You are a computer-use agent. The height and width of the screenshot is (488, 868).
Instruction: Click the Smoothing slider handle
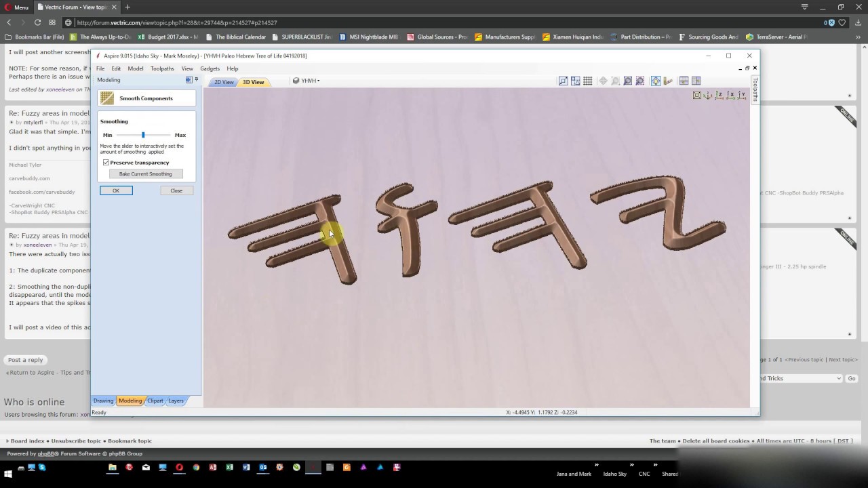tap(143, 135)
